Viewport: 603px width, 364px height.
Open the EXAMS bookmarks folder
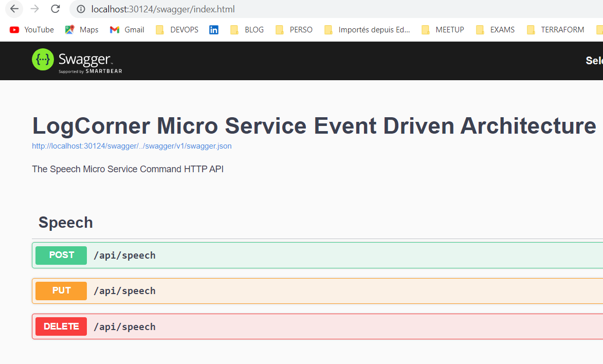point(495,29)
